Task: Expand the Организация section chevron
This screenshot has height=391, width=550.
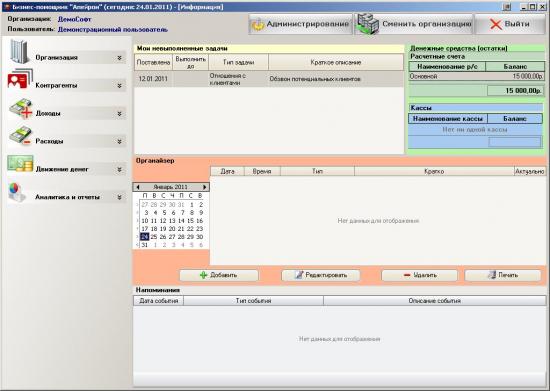Action: (120, 58)
